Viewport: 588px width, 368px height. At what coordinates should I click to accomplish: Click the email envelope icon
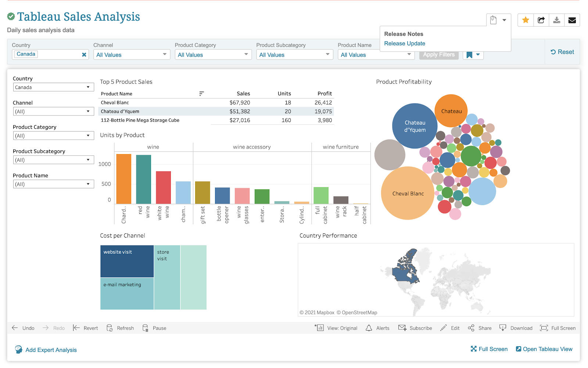click(572, 20)
